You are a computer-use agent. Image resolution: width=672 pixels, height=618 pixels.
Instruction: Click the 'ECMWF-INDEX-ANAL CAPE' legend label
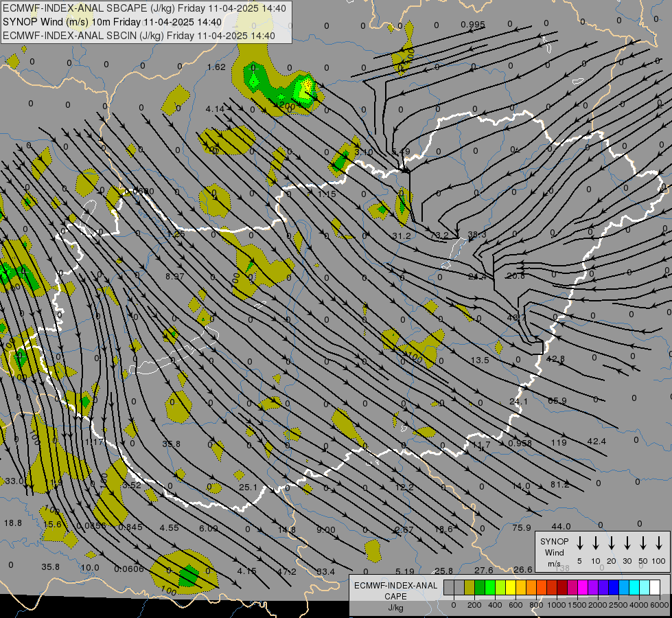395,591
